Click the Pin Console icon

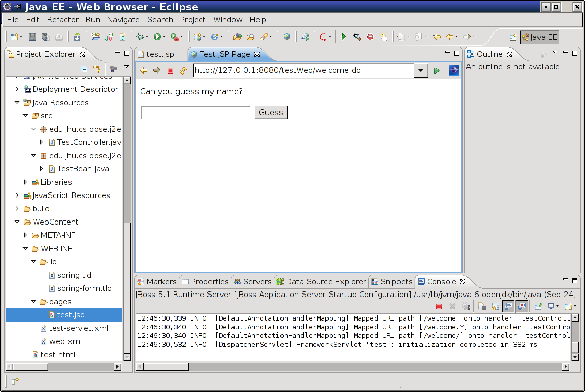538,306
